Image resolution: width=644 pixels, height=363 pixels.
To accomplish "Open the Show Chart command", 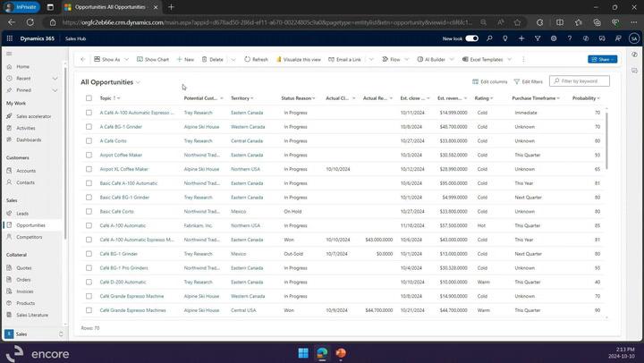I will click(x=153, y=59).
